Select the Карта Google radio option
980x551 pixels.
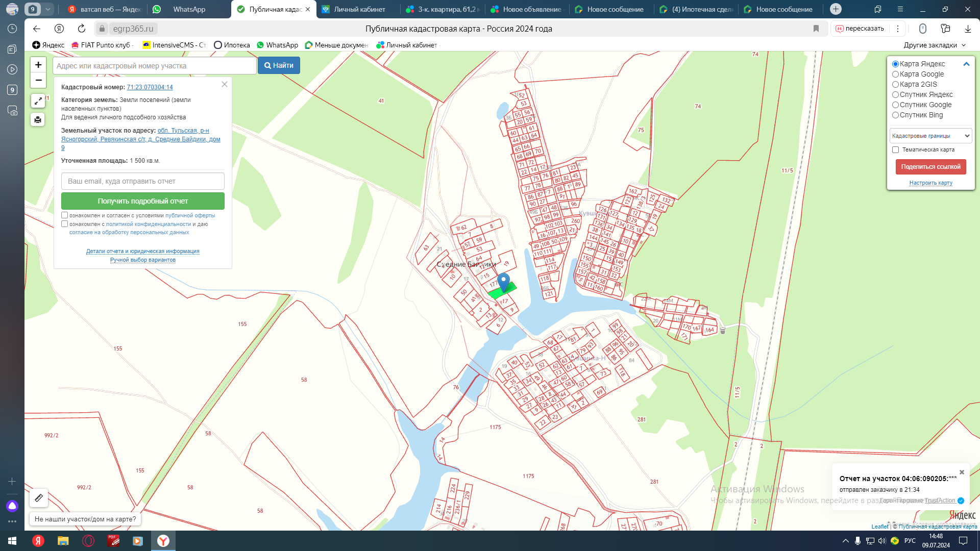pyautogui.click(x=895, y=74)
